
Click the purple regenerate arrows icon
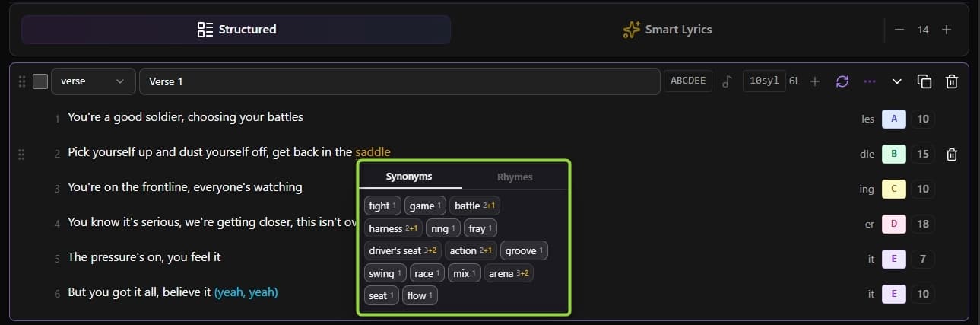click(842, 81)
